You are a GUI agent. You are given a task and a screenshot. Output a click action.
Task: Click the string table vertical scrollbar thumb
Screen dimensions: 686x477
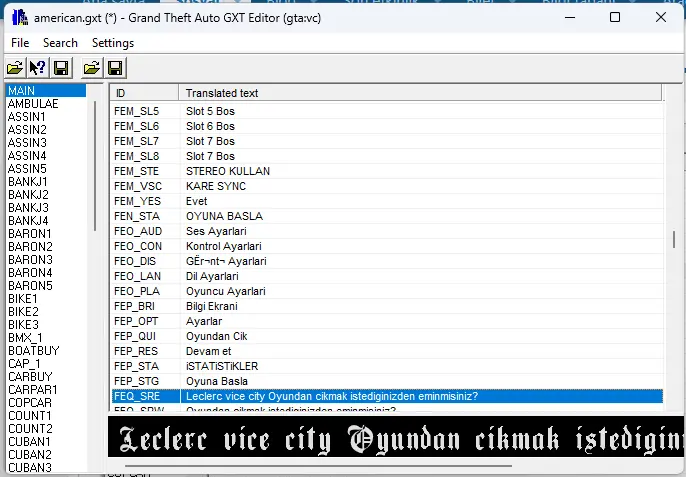click(674, 239)
